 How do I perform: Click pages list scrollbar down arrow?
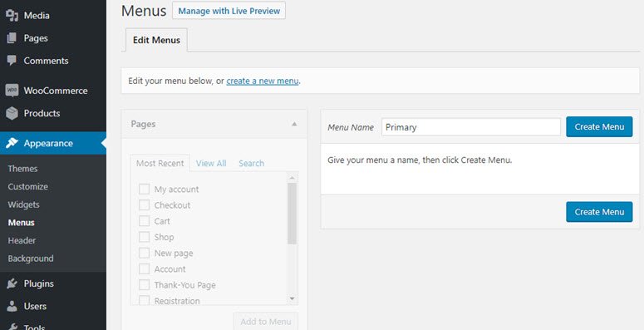pos(292,298)
